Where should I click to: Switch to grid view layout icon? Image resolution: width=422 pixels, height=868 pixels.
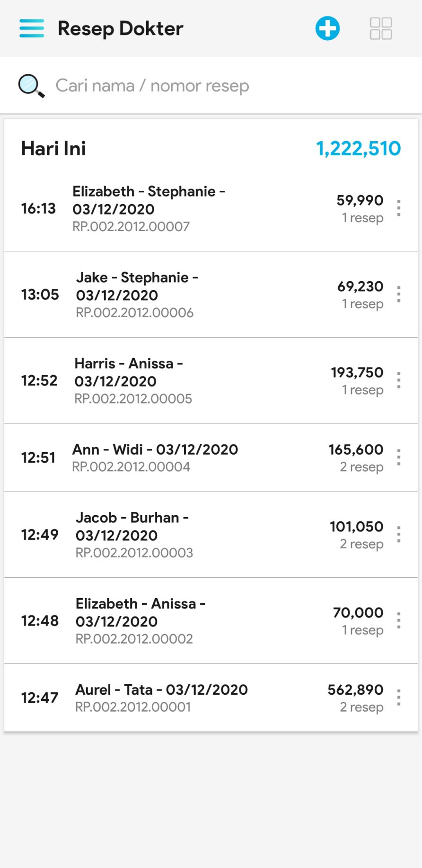(380, 28)
